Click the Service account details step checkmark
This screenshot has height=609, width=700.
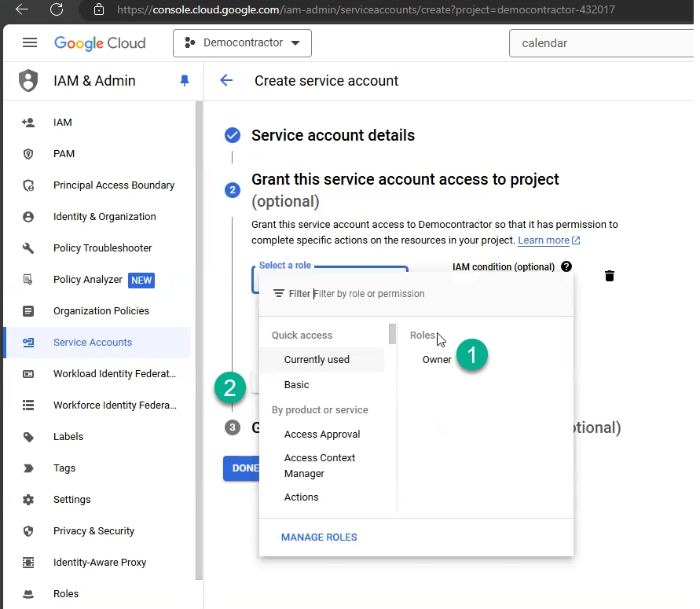click(232, 135)
